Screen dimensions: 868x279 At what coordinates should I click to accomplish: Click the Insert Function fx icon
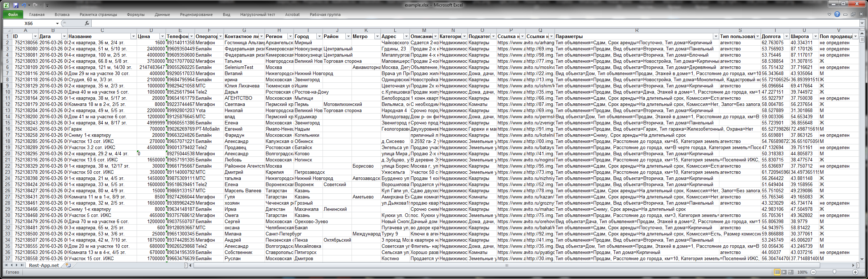[87, 23]
